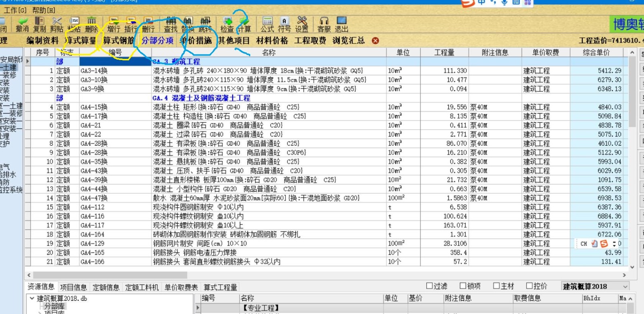Click the 客服 (customer service) headset icon
Viewport: 644px width, 314px height.
324,24
